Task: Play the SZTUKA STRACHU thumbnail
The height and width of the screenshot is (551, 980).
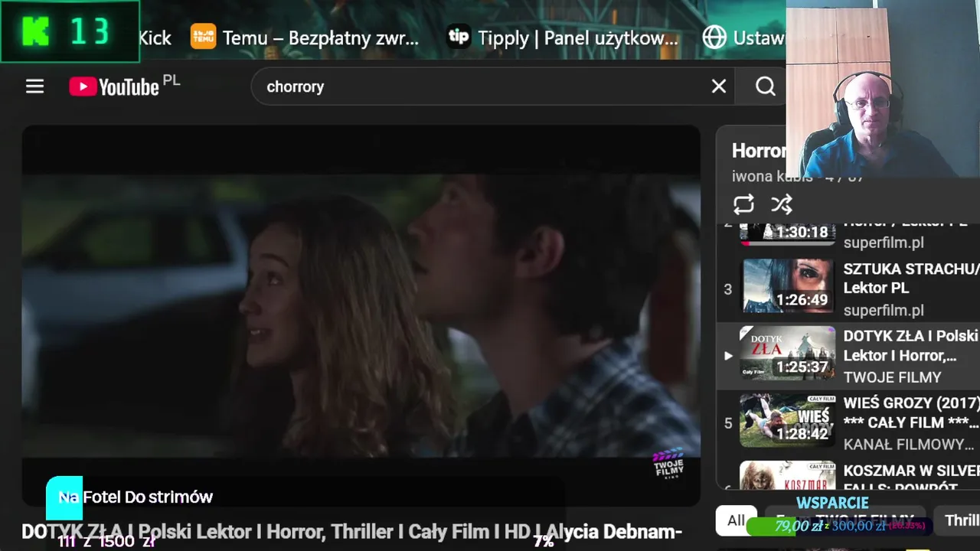Action: tap(787, 285)
